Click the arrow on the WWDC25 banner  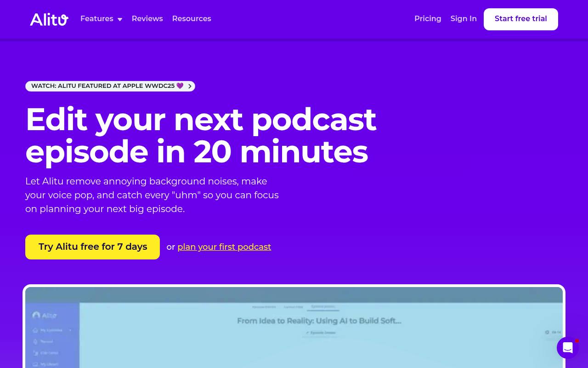coord(190,86)
